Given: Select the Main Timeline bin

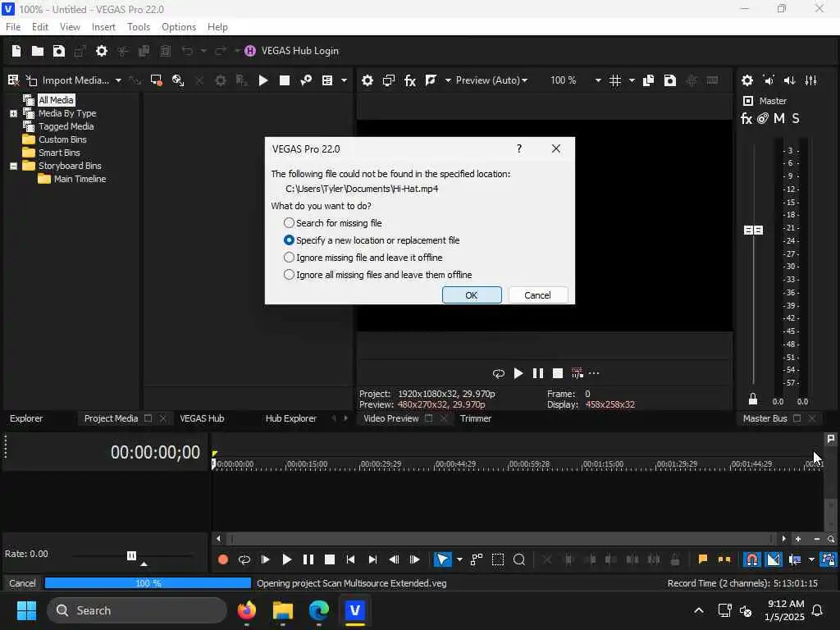Looking at the screenshot, I should point(80,179).
